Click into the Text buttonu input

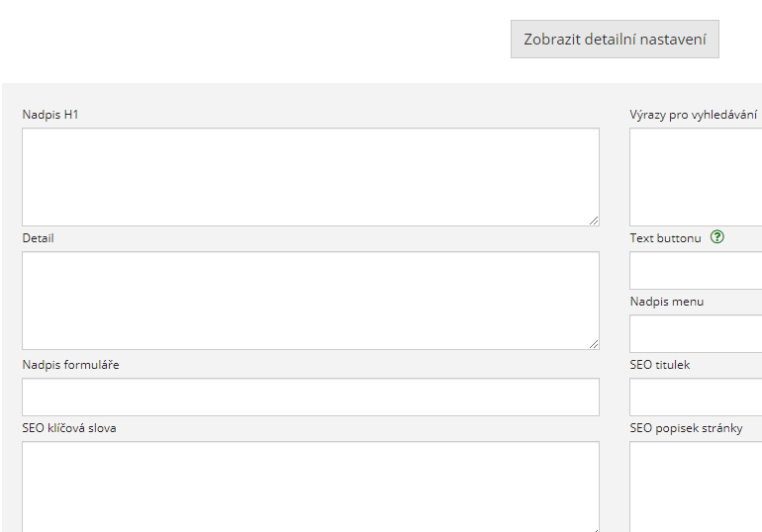[x=696, y=270]
